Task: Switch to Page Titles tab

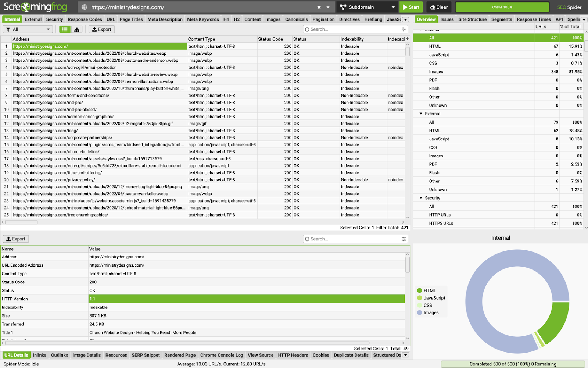Action: point(131,19)
